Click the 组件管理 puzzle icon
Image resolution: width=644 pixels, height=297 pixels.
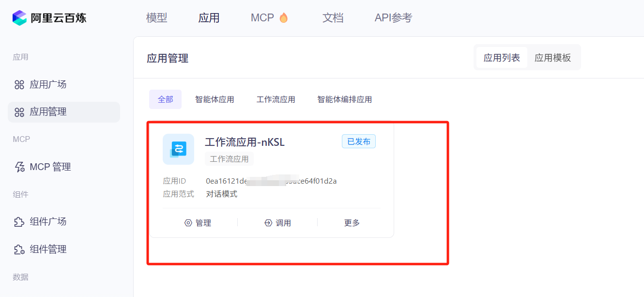(19, 250)
